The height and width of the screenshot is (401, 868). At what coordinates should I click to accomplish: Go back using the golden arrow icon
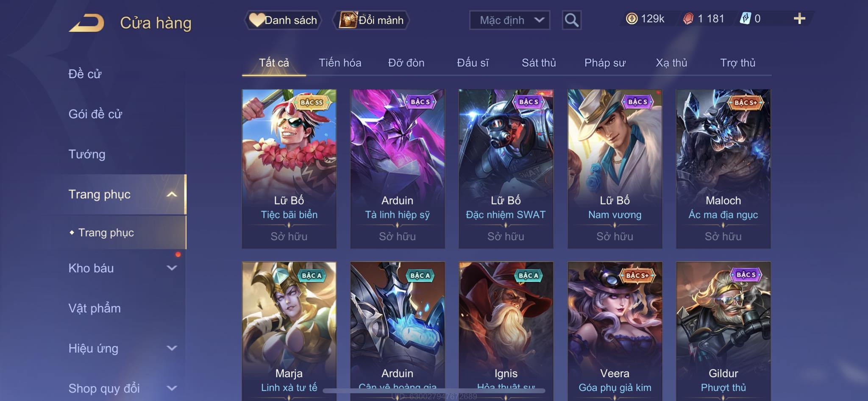pyautogui.click(x=86, y=23)
